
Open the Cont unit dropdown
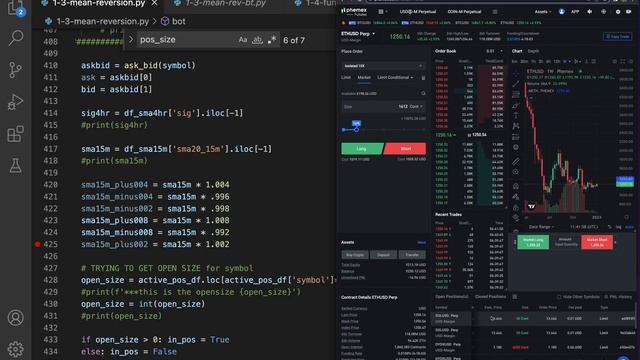pos(416,107)
